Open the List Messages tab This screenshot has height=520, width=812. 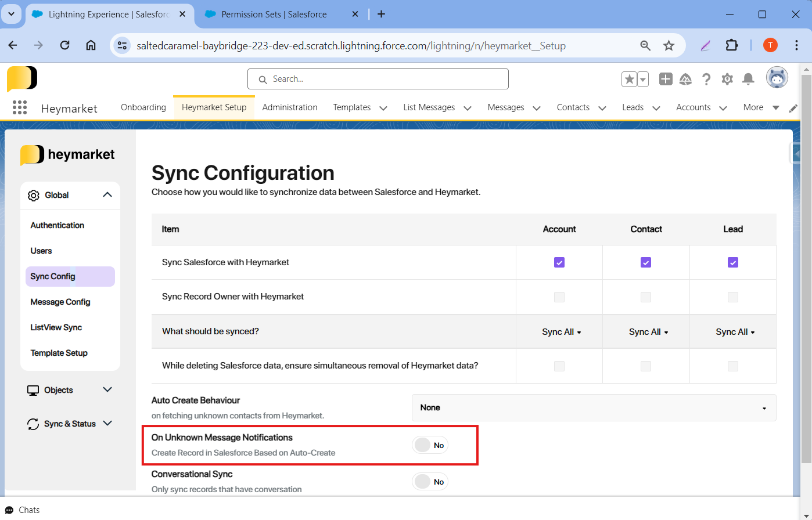click(x=429, y=107)
